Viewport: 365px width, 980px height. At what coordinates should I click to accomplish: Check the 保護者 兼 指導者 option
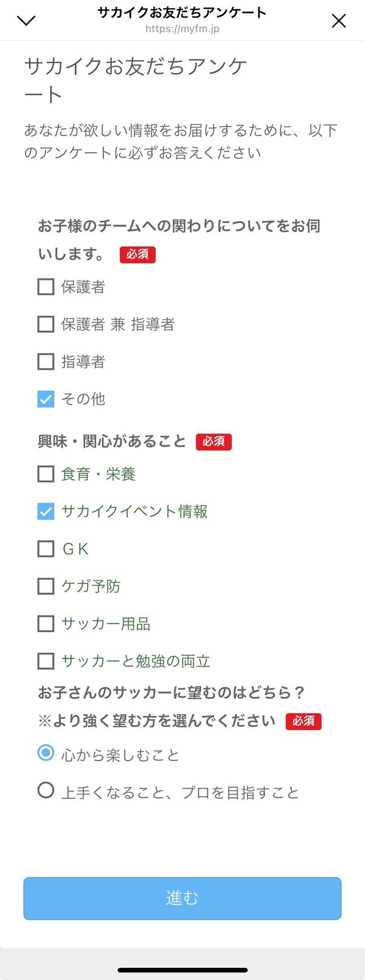[x=46, y=324]
